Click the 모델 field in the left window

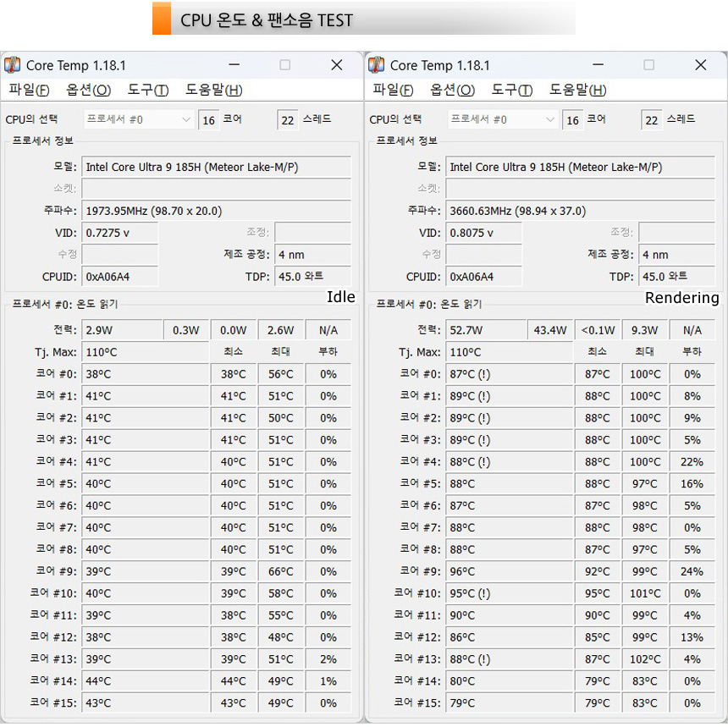[216, 168]
